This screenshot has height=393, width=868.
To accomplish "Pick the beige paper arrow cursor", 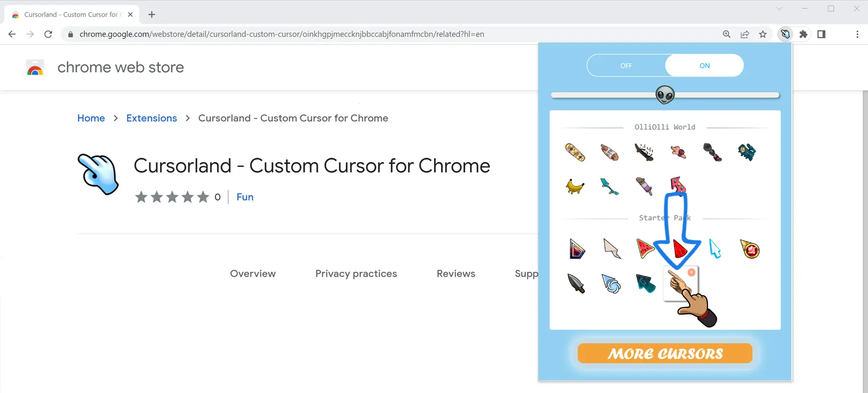I will coord(612,249).
